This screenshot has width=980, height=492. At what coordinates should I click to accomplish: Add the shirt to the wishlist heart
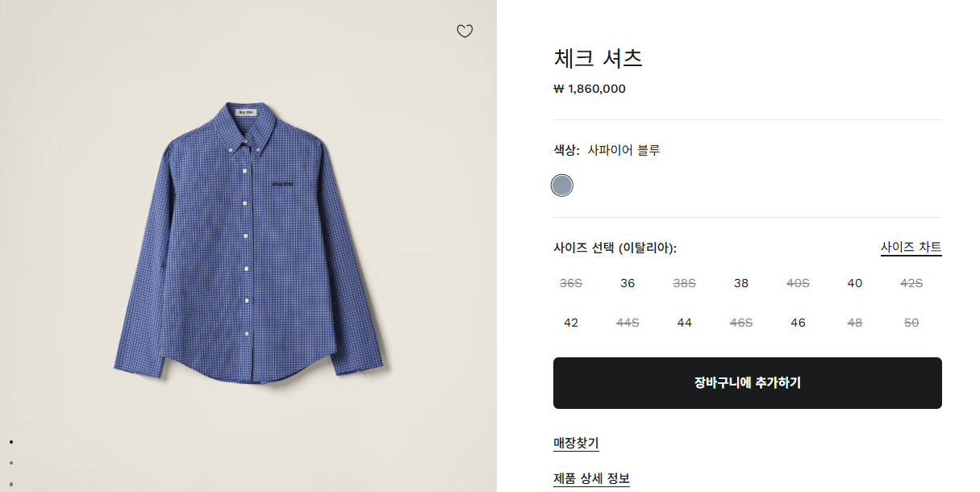465,31
